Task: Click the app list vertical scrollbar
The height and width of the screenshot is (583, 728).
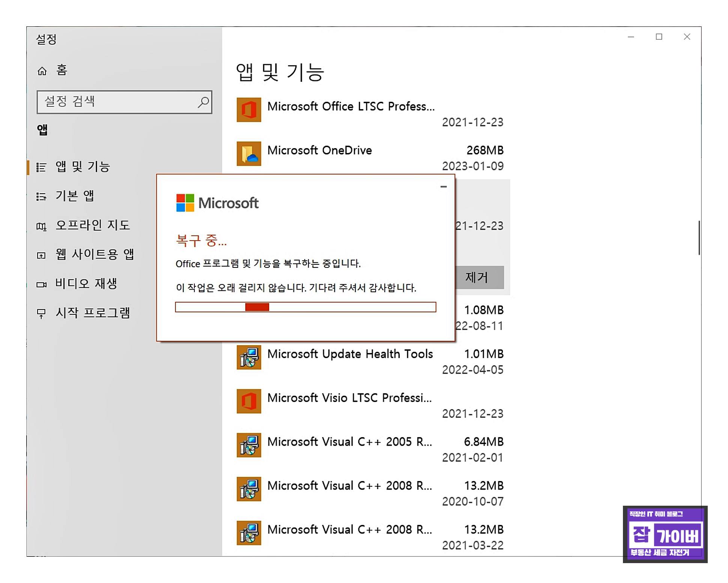Action: 699,238
